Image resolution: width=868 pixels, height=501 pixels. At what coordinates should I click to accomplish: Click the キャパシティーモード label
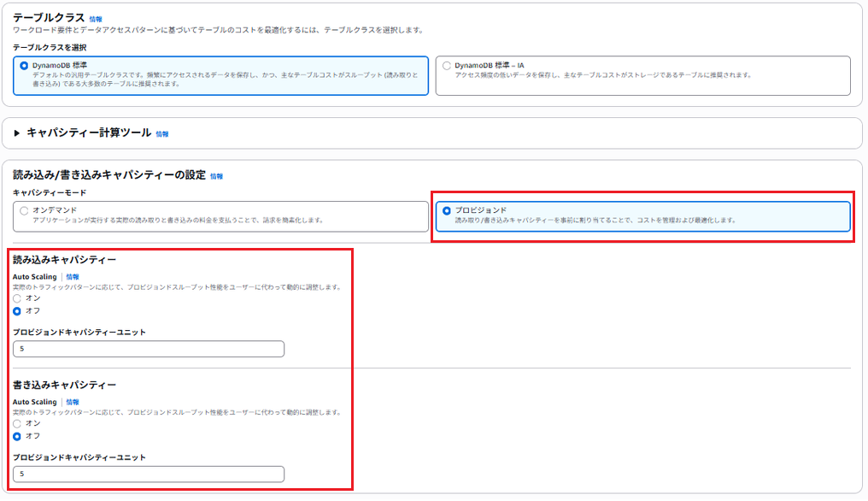tap(50, 192)
